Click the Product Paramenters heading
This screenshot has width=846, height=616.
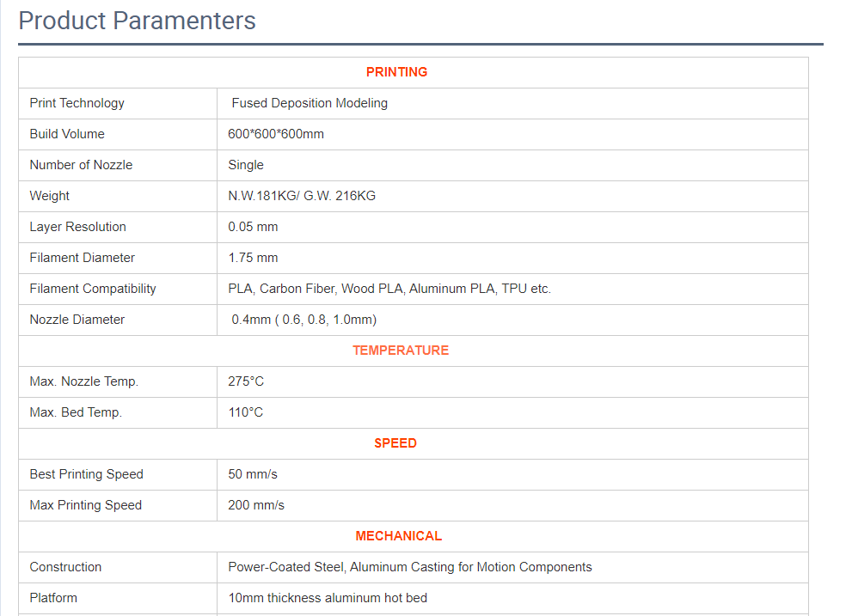(138, 21)
